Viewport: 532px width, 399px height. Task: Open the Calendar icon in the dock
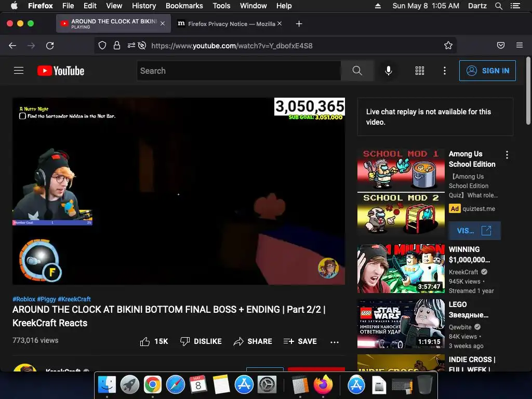coord(198,385)
